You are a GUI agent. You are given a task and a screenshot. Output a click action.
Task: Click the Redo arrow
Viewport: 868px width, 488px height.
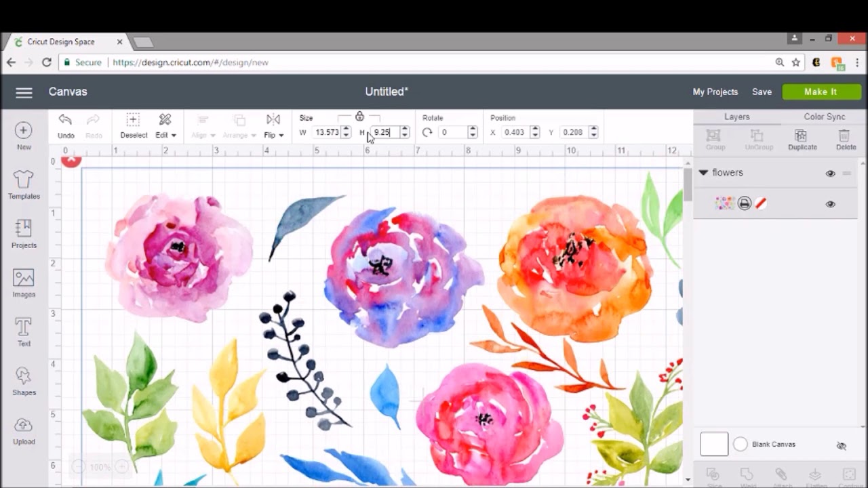[x=94, y=126]
